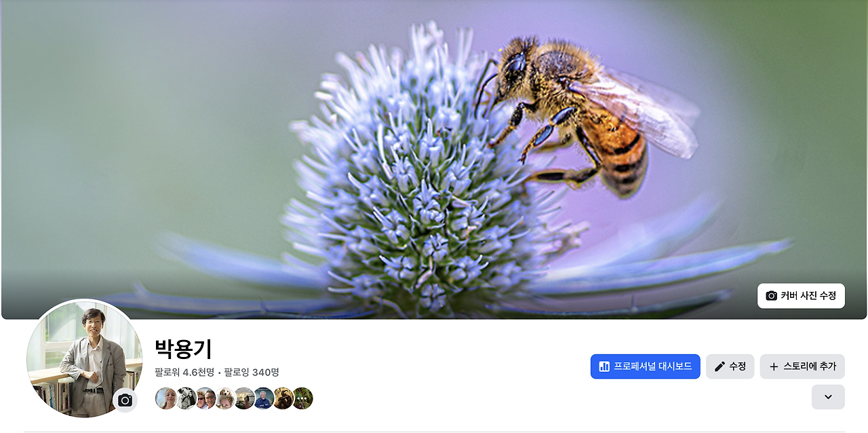Screen dimensions: 868x433
Task: Open the 팔로잉 340명 following link
Action: point(252,373)
